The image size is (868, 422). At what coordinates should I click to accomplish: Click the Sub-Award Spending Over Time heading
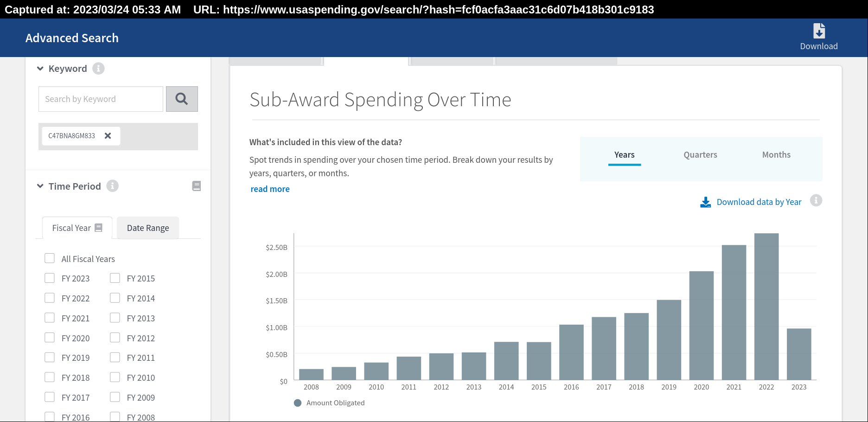(x=380, y=100)
